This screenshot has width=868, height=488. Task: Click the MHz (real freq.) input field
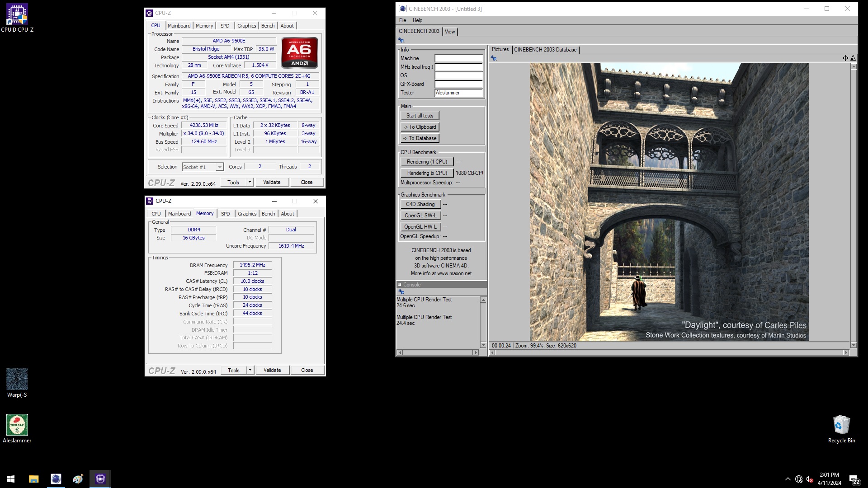pos(458,67)
